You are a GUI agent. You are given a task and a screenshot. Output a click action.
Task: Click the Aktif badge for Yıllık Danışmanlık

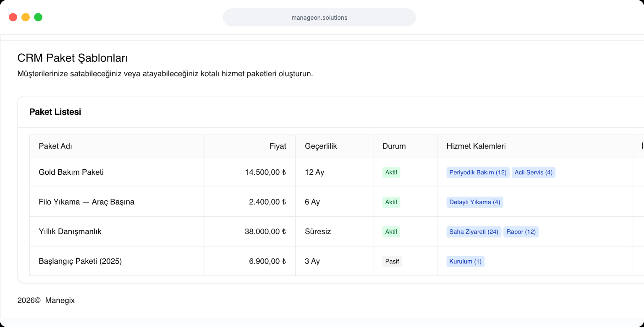(391, 232)
